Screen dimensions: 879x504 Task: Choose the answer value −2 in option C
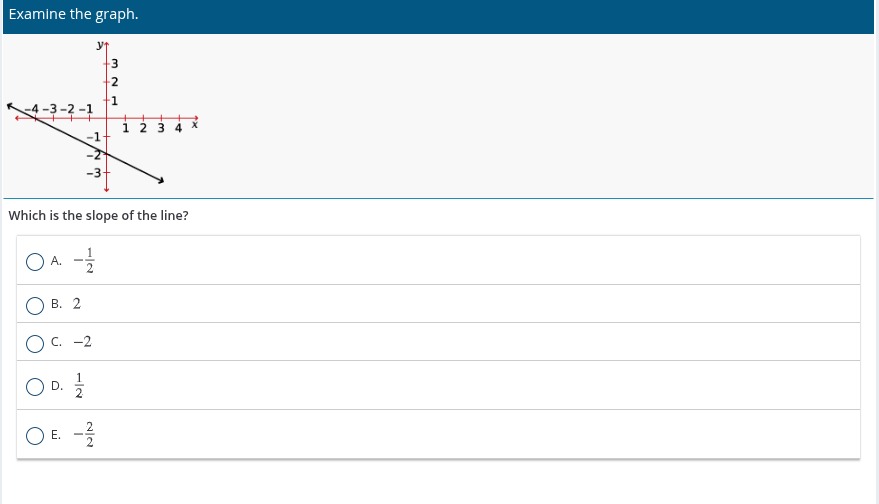click(x=82, y=342)
